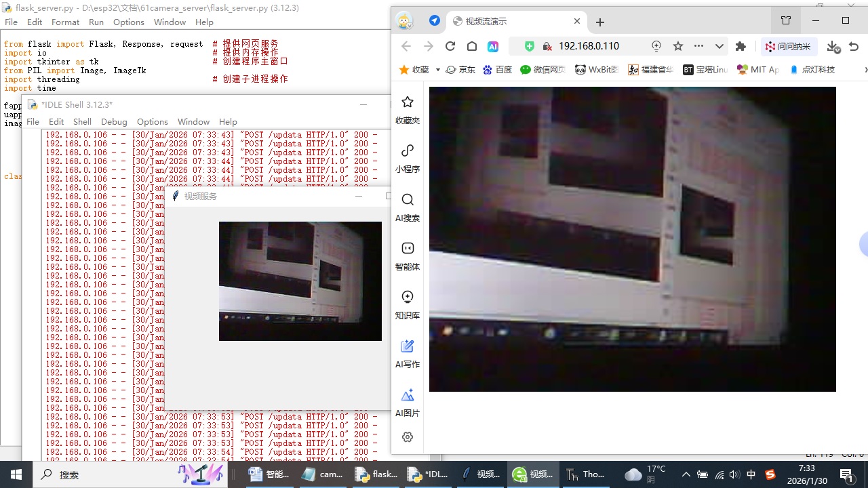Open 小程序 in browser sidebar

(408, 159)
